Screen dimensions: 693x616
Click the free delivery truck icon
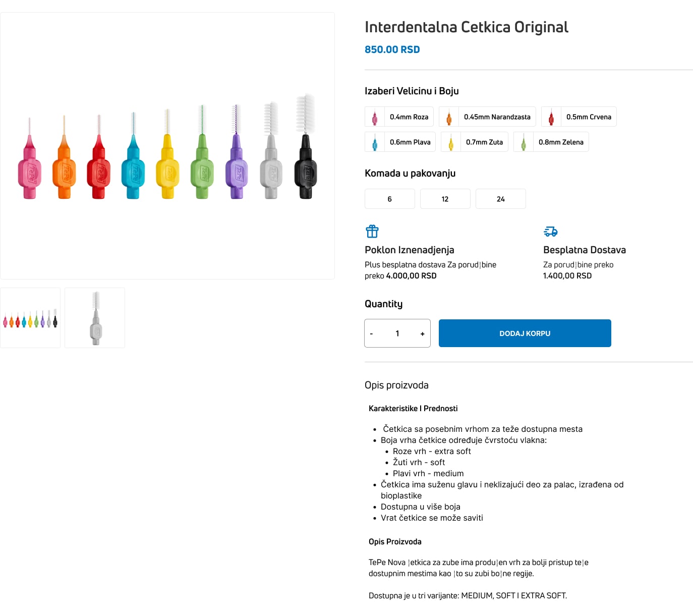point(550,232)
